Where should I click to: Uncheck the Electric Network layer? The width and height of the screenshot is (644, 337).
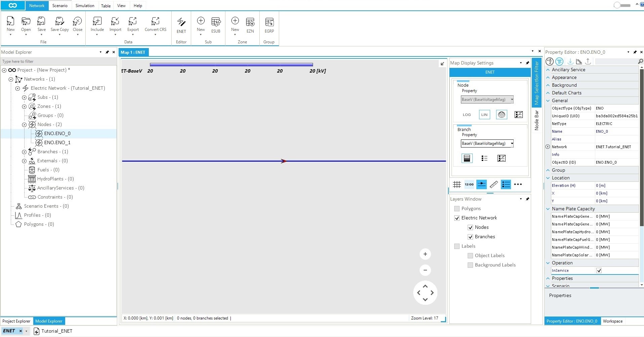(457, 218)
